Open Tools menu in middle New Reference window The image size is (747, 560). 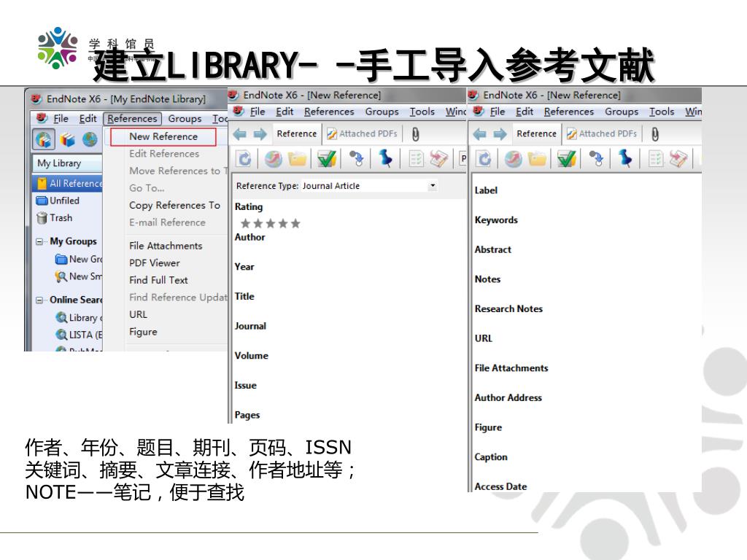pyautogui.click(x=422, y=112)
